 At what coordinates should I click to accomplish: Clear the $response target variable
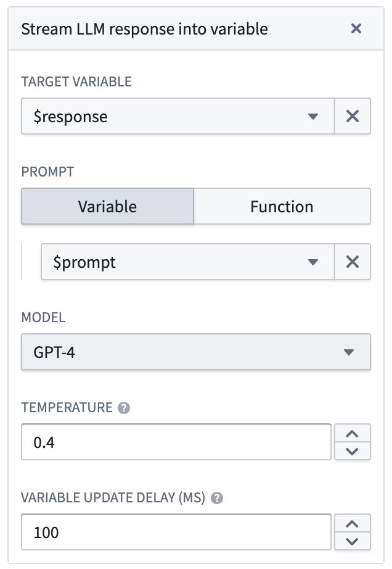(353, 116)
